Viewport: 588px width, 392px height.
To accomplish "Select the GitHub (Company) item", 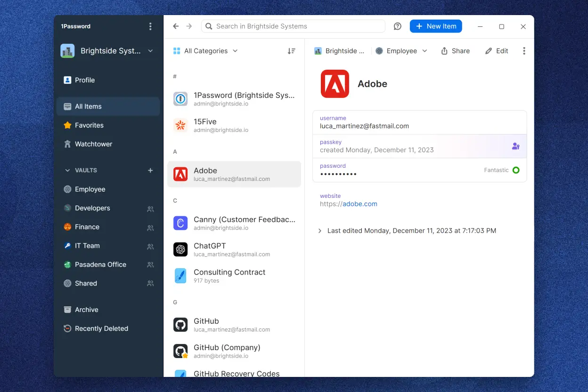I will [227, 351].
